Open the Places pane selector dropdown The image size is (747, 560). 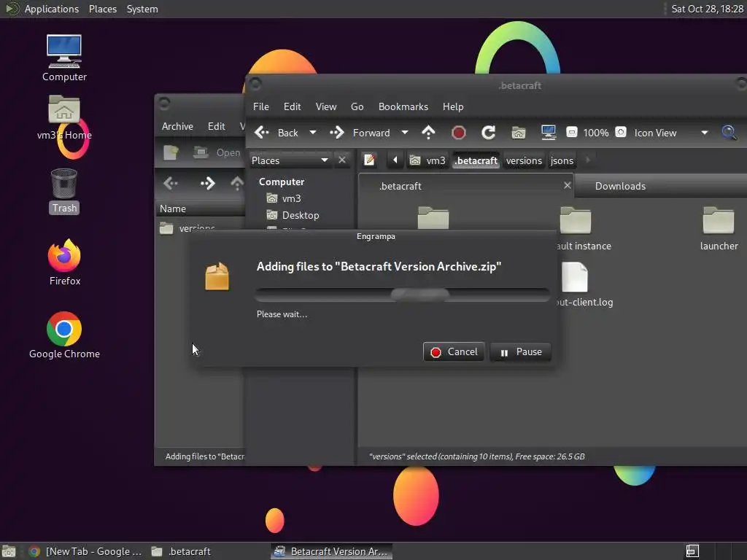(289, 160)
